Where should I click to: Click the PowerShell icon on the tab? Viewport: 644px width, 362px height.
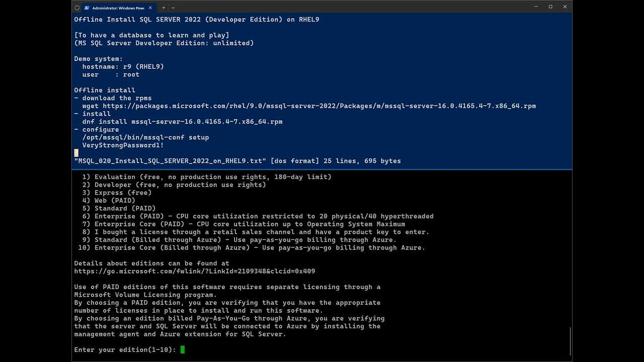(x=87, y=8)
